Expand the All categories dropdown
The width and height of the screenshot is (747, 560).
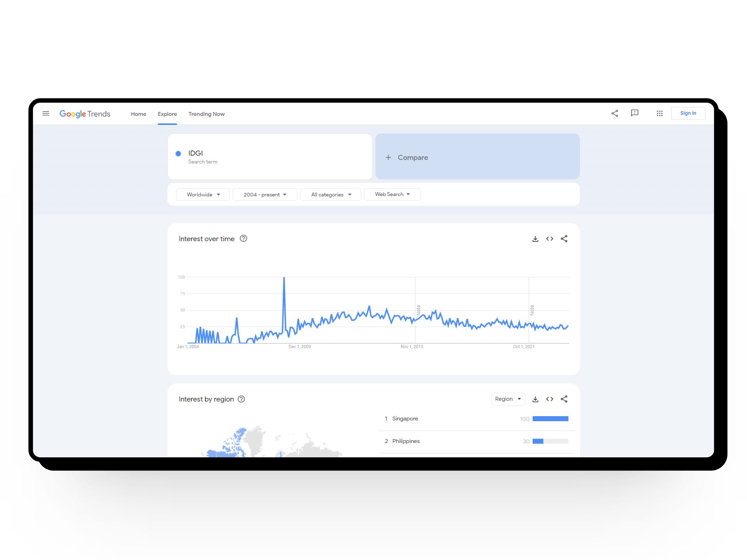331,194
